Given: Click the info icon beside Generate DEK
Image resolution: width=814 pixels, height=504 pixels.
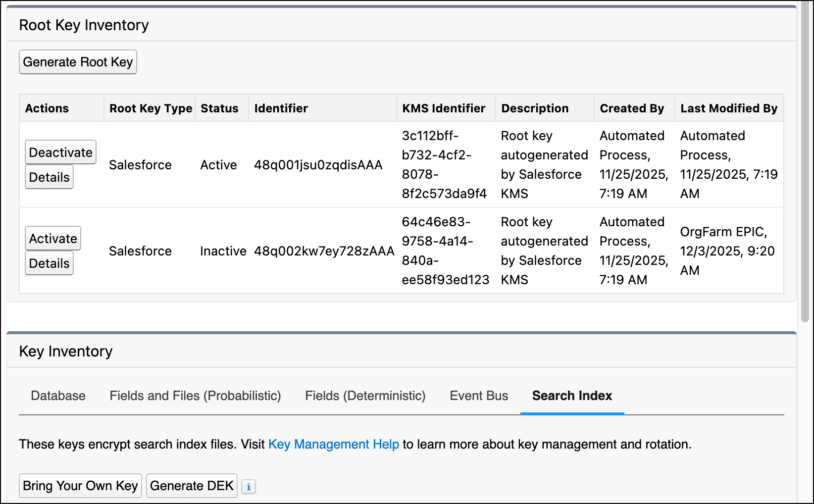Looking at the screenshot, I should point(249,487).
